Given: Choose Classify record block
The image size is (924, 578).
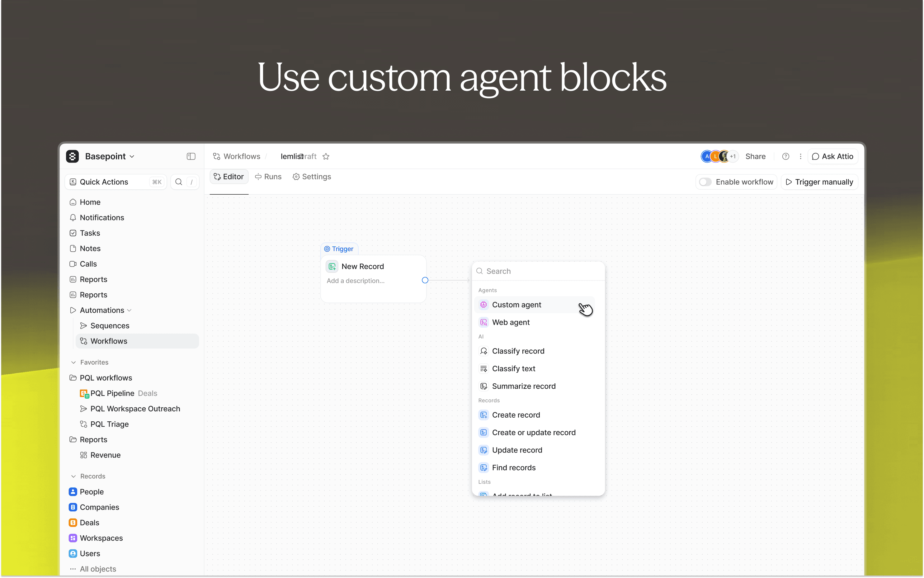Looking at the screenshot, I should 534,351.
